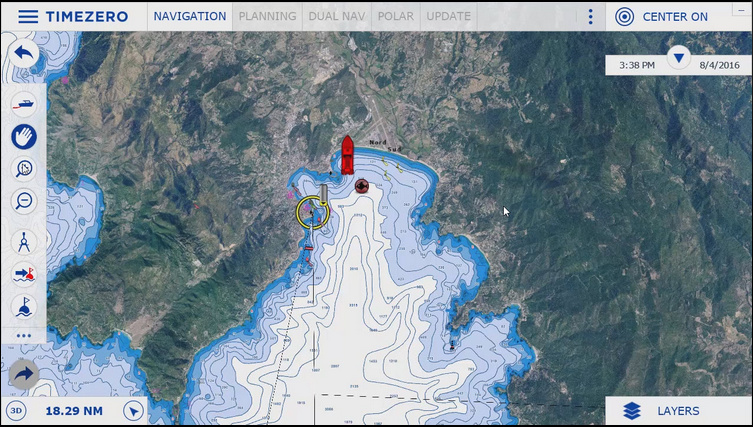
Task: Toggle 3D view mode
Action: click(x=16, y=411)
